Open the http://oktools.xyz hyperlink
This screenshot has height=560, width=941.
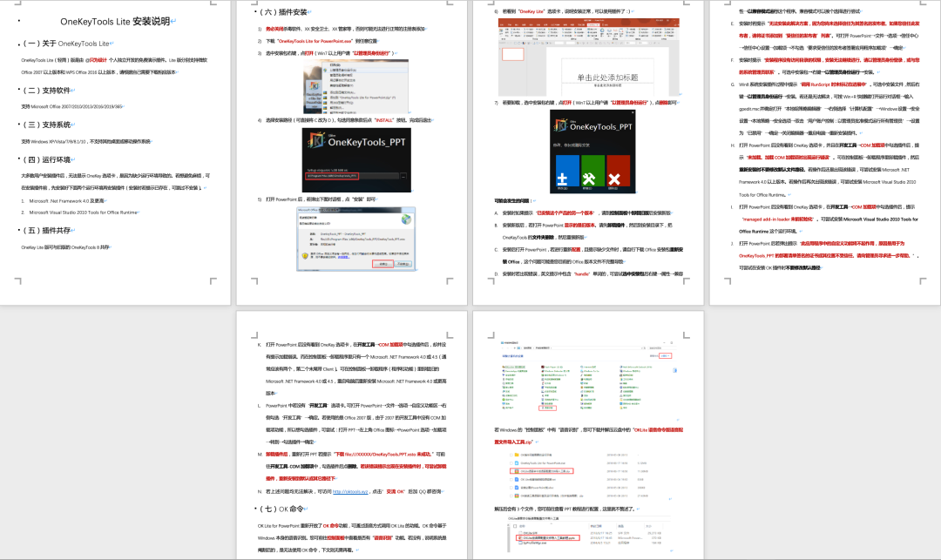point(350,491)
